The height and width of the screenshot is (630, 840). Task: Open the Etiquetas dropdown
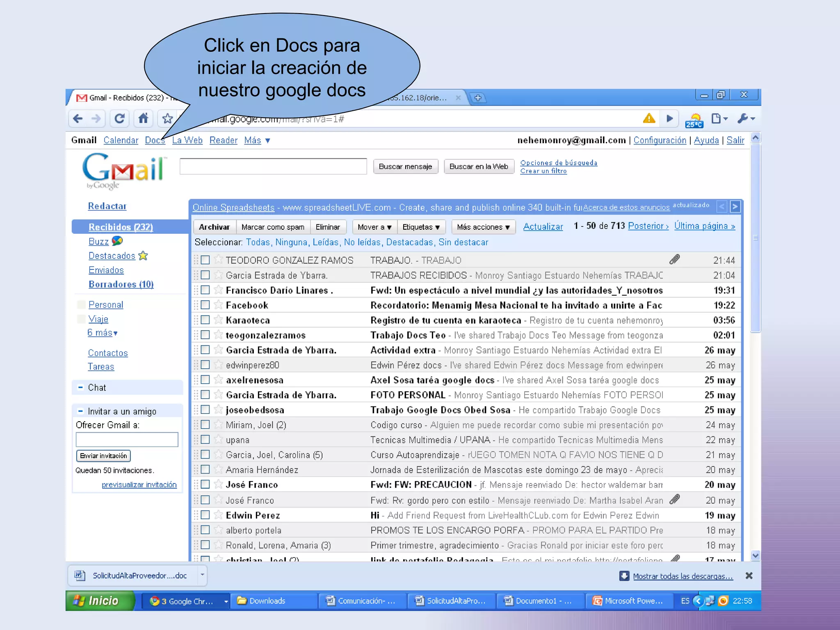[x=421, y=227]
